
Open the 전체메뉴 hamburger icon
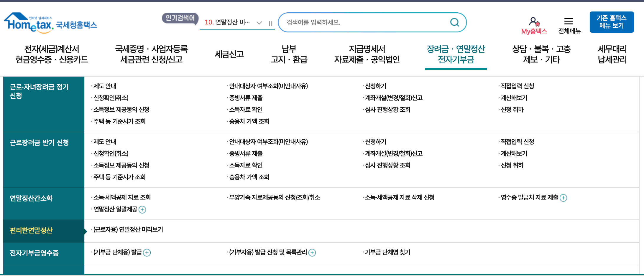pyautogui.click(x=568, y=21)
